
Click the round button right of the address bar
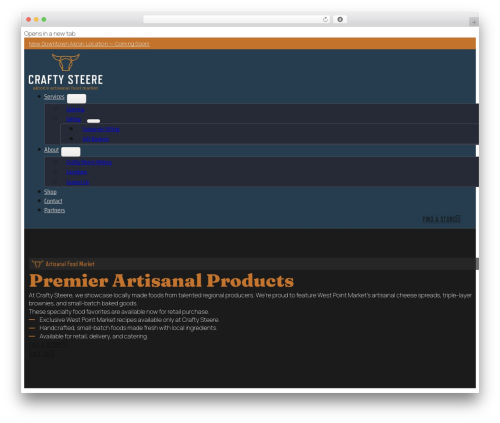[340, 20]
